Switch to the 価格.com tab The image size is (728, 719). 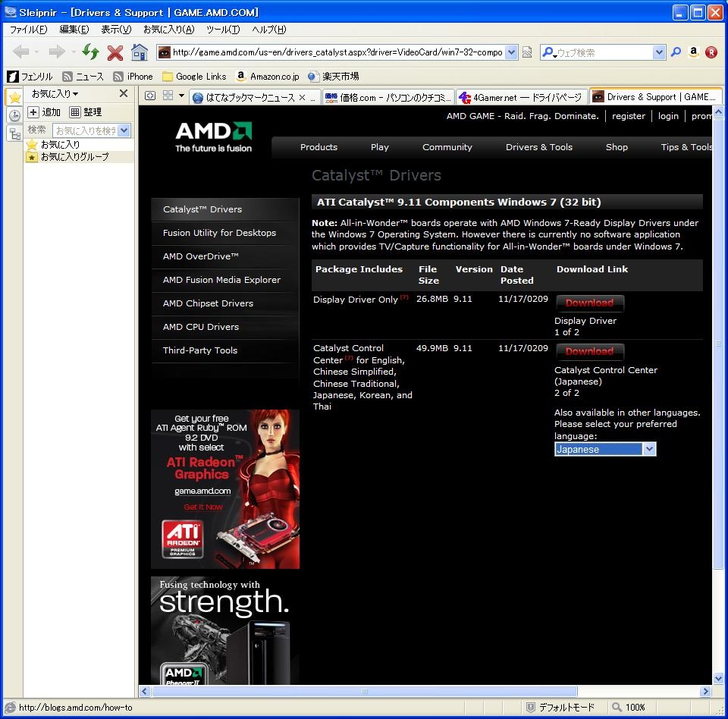click(x=388, y=97)
